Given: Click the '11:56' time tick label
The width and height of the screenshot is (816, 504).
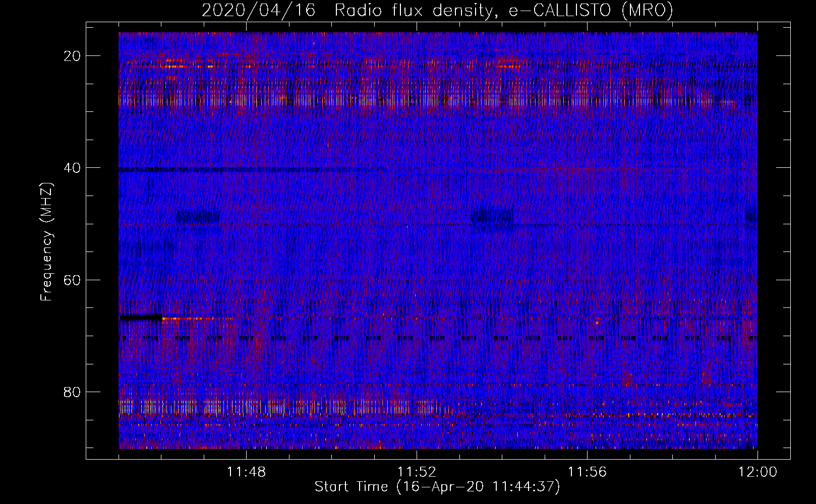Looking at the screenshot, I should pos(587,472).
